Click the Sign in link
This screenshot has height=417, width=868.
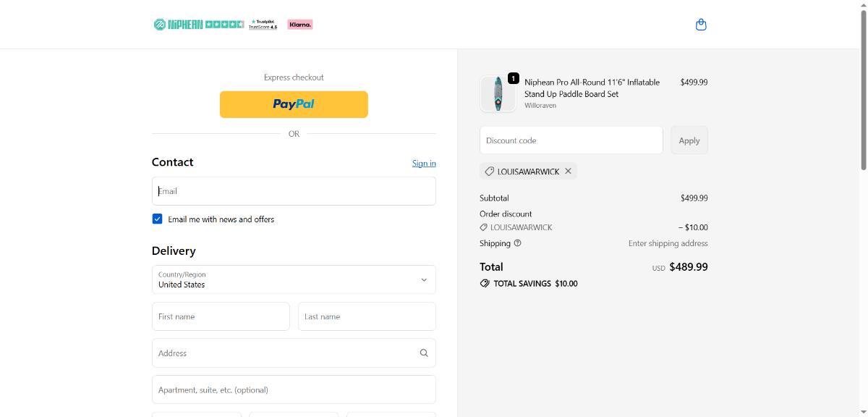point(424,163)
